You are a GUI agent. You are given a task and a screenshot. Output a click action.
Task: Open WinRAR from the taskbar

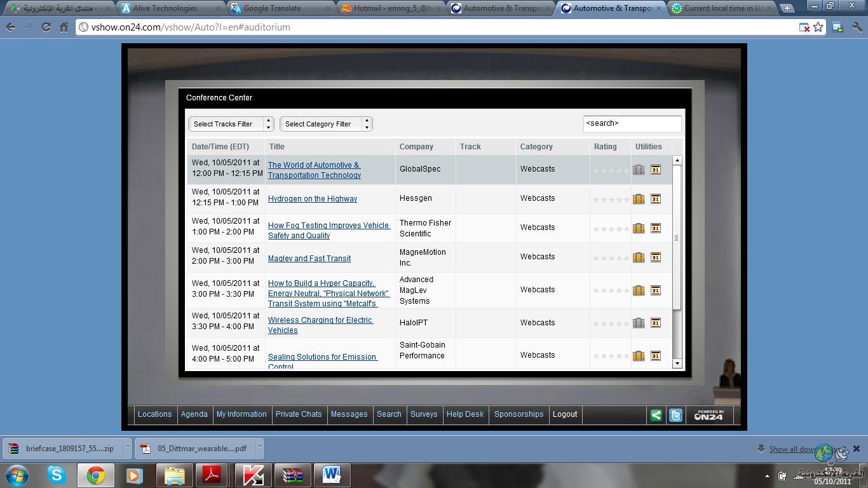tap(292, 475)
